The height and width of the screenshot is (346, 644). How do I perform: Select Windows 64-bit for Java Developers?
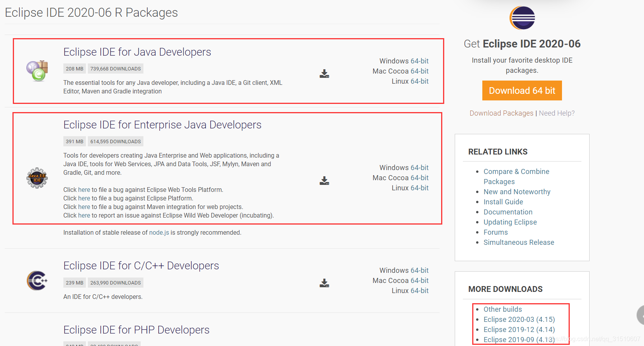[x=419, y=61]
